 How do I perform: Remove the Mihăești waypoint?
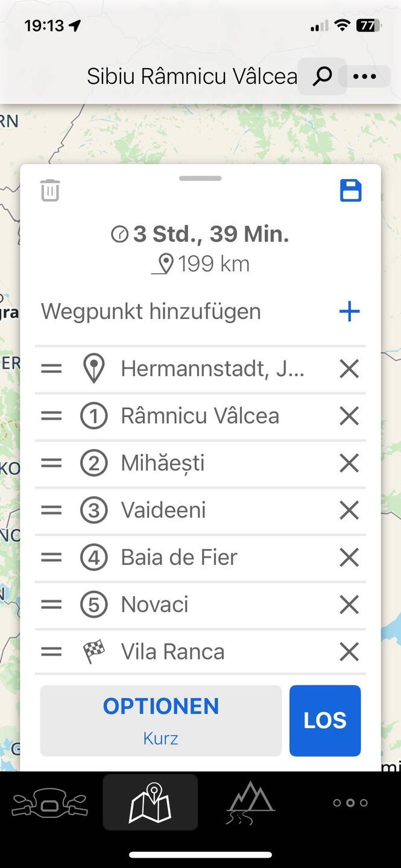click(x=349, y=463)
